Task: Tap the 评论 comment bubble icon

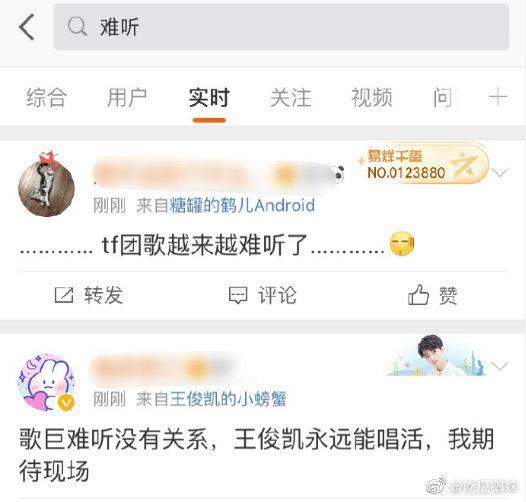Action: pyautogui.click(x=238, y=295)
